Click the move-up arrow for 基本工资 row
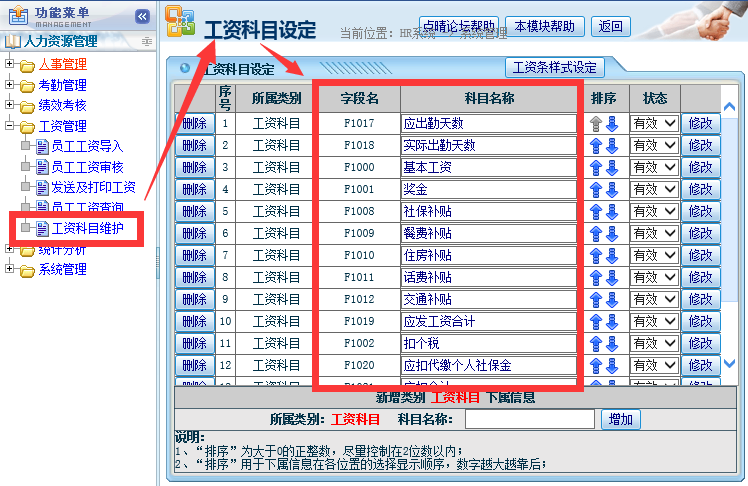Viewport: 748px width, 486px height. [x=596, y=168]
